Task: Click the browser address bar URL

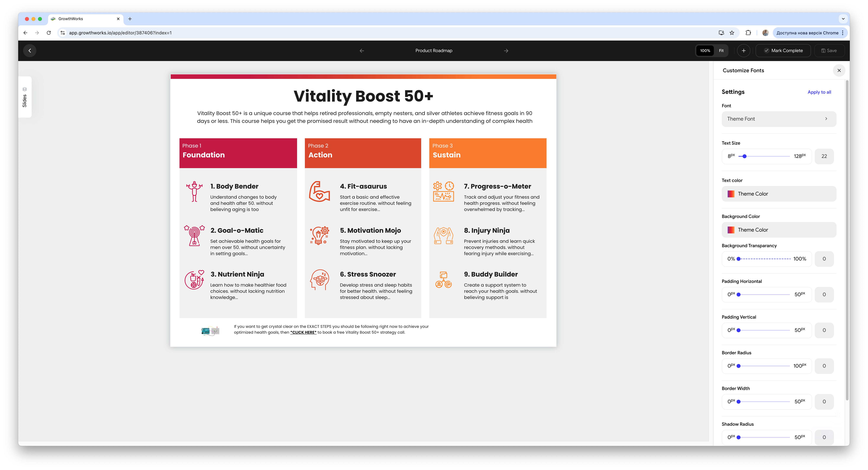Action: click(120, 33)
